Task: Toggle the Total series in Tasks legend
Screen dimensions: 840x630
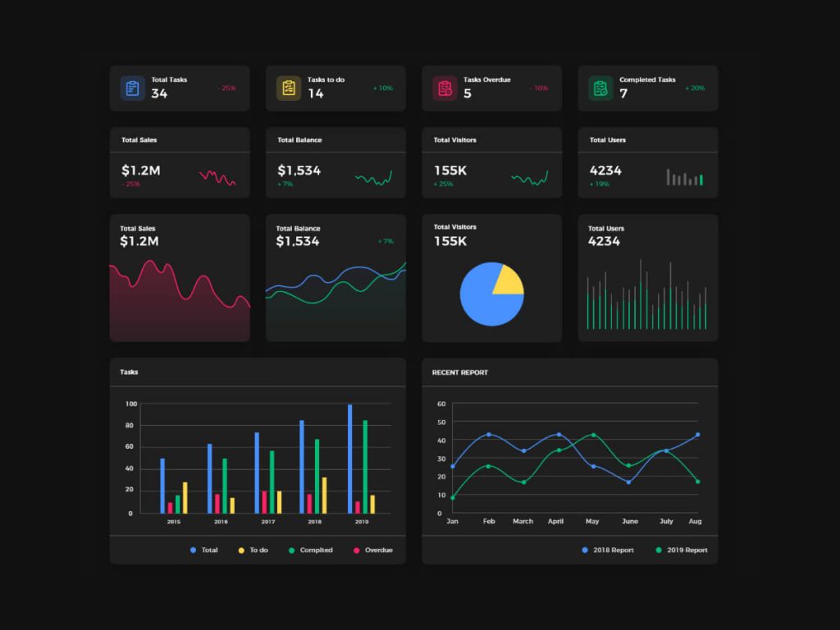Action: pyautogui.click(x=204, y=550)
